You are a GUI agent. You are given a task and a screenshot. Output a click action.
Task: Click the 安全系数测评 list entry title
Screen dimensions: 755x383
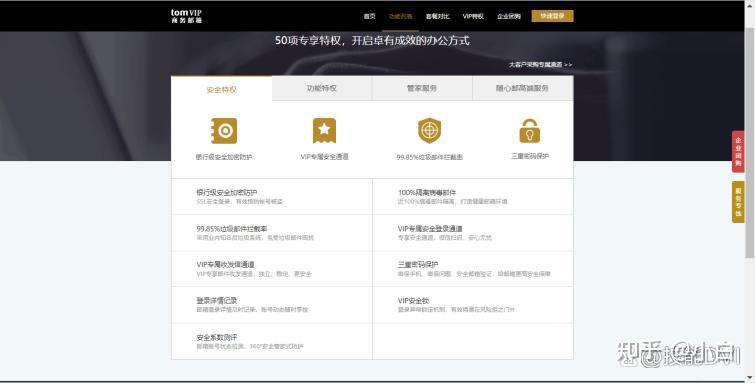coord(217,337)
